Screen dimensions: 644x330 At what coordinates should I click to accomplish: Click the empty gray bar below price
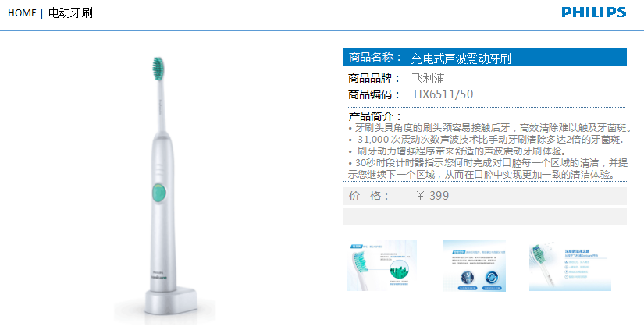pos(485,216)
